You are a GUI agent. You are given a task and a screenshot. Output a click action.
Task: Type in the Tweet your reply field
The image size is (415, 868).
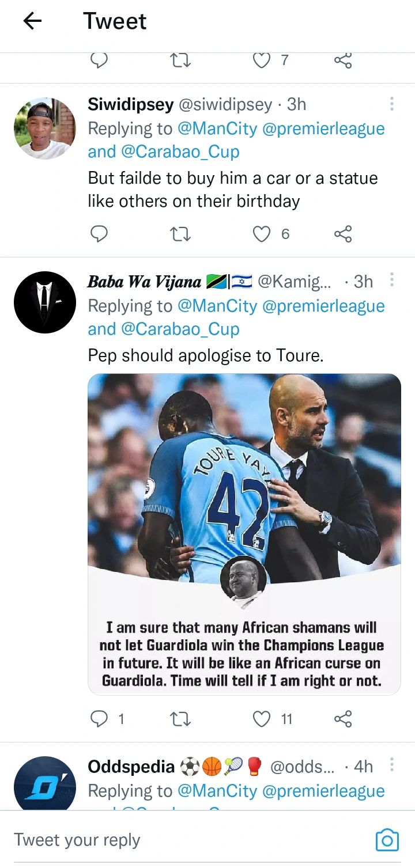point(173,840)
